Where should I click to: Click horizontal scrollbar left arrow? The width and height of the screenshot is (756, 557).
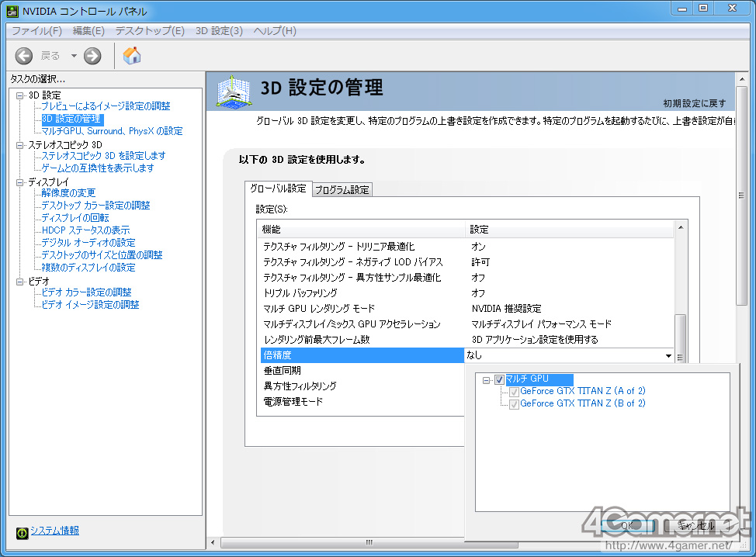(213, 543)
